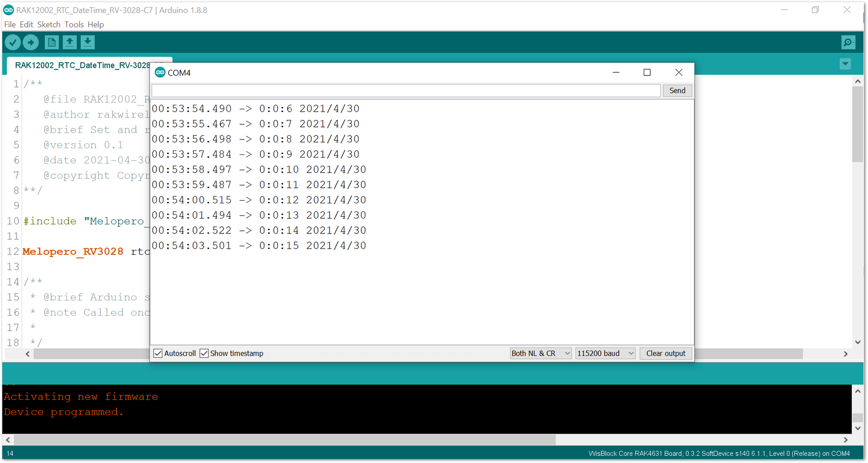Click console scrollbar down arrow
The width and height of the screenshot is (868, 463).
858,428
